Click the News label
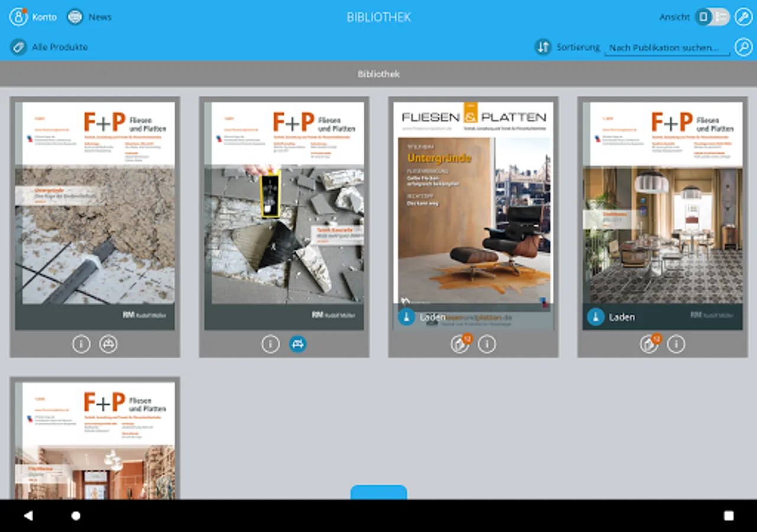The image size is (757, 532). tap(100, 17)
